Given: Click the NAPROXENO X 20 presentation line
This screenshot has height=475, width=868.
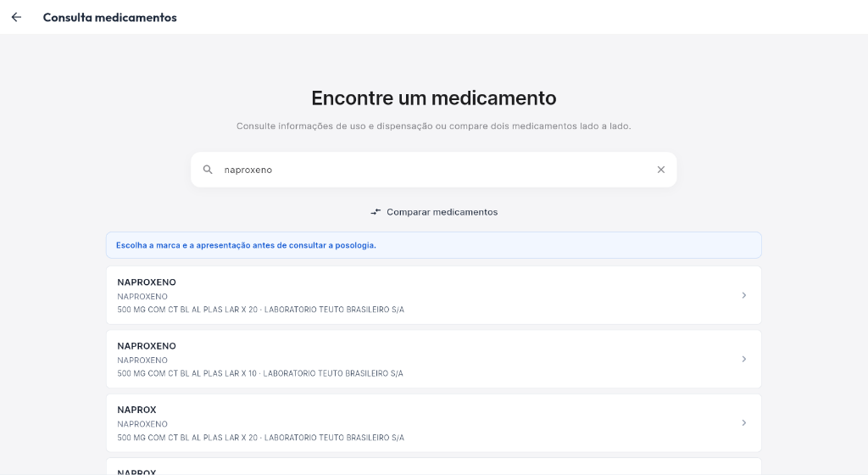Looking at the screenshot, I should 261,310.
